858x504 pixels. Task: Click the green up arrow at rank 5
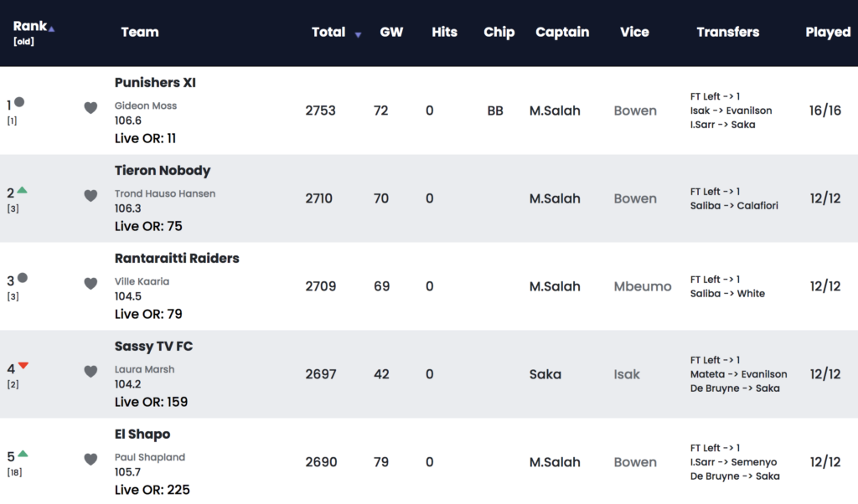[23, 454]
